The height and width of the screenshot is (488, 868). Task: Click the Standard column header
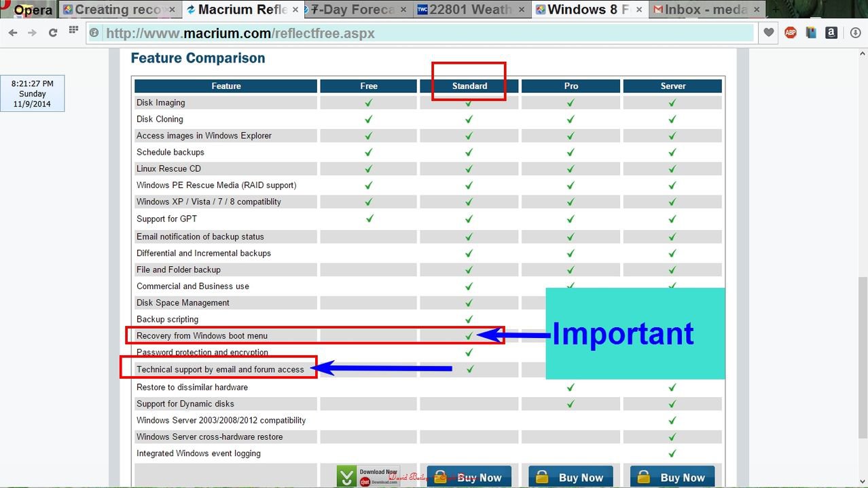click(469, 86)
